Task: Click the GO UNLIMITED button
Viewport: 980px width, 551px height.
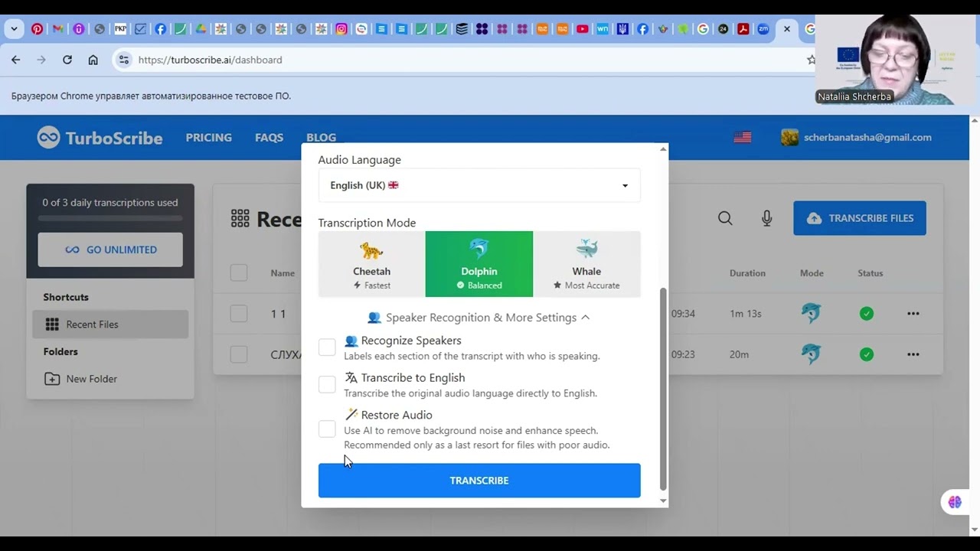Action: pyautogui.click(x=110, y=249)
